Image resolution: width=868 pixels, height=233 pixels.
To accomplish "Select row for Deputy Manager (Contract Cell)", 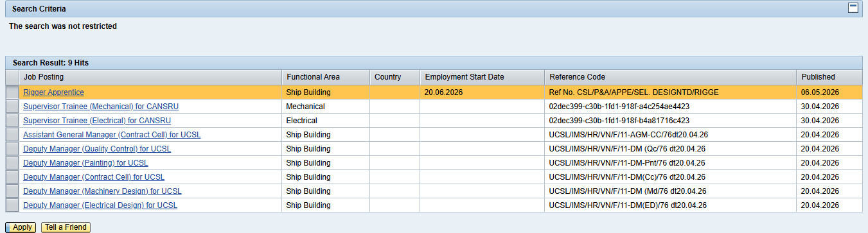I will (12, 177).
